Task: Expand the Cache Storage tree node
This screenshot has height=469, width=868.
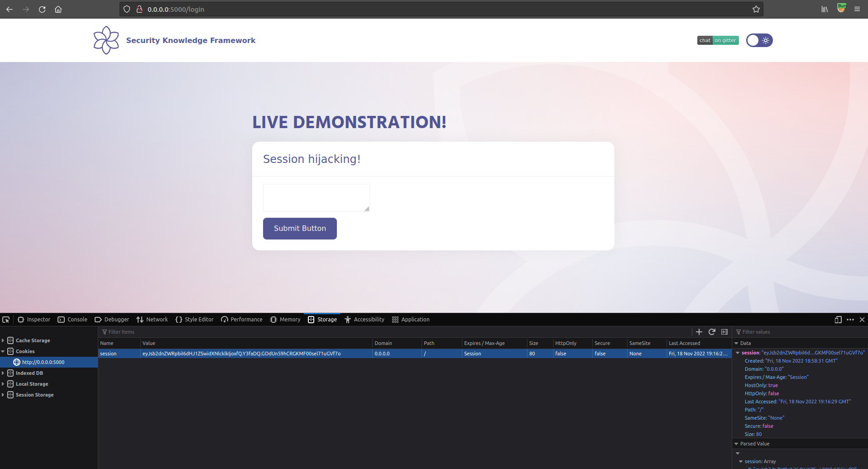Action: (3, 340)
